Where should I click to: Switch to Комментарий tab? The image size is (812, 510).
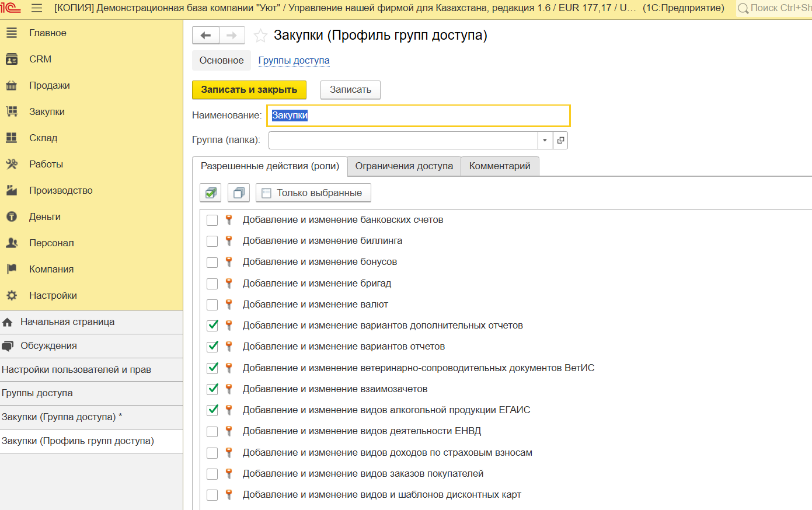coord(500,166)
